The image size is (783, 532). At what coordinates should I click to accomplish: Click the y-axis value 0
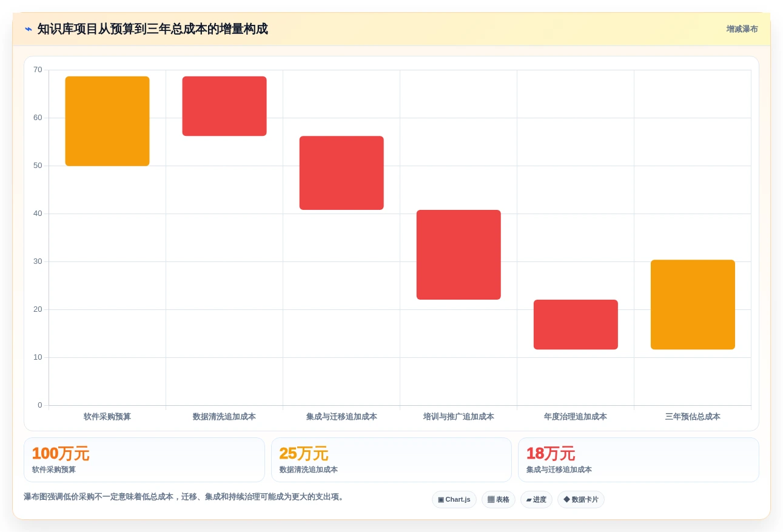click(x=40, y=405)
